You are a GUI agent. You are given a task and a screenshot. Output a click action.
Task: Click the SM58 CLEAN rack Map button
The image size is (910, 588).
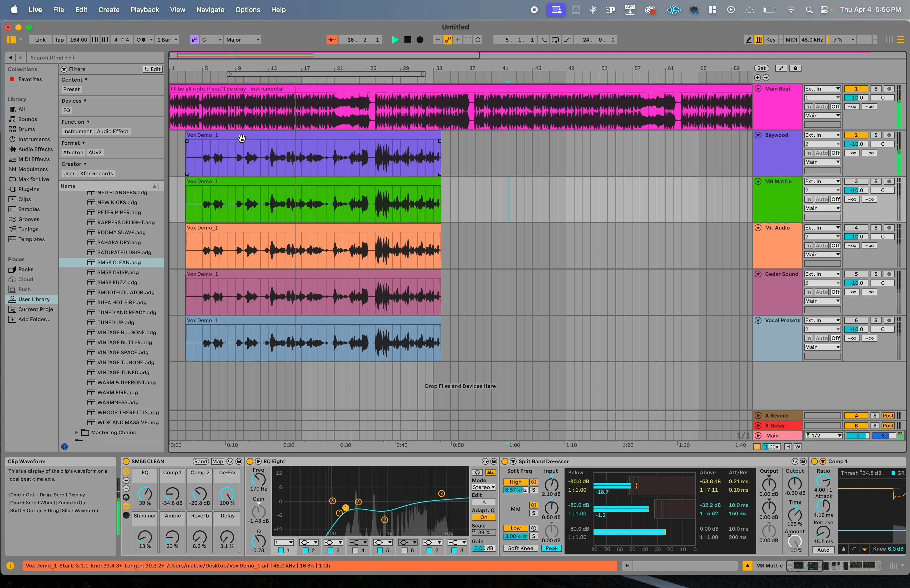click(x=218, y=461)
